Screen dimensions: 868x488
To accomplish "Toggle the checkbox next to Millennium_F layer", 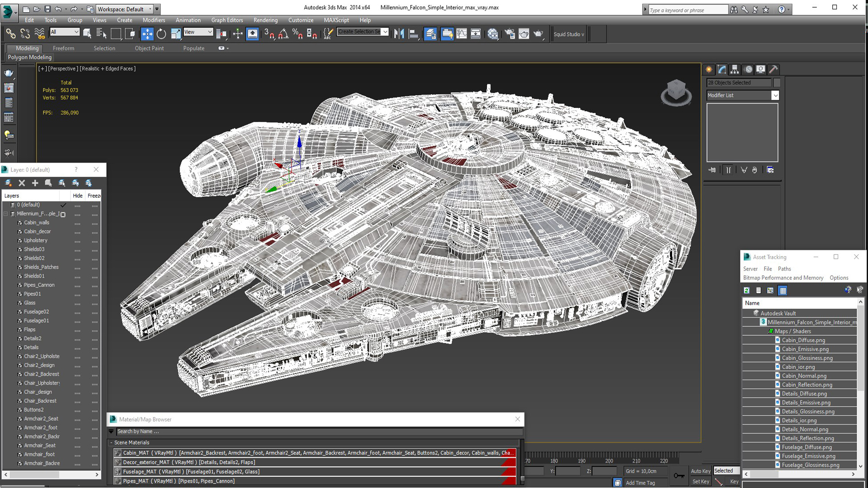I will pyautogui.click(x=63, y=214).
